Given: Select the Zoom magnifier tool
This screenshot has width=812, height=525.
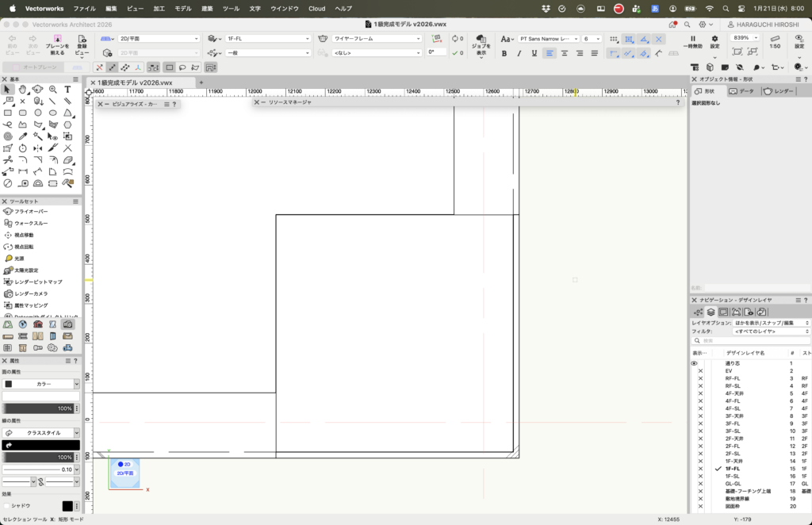Looking at the screenshot, I should 53,90.
